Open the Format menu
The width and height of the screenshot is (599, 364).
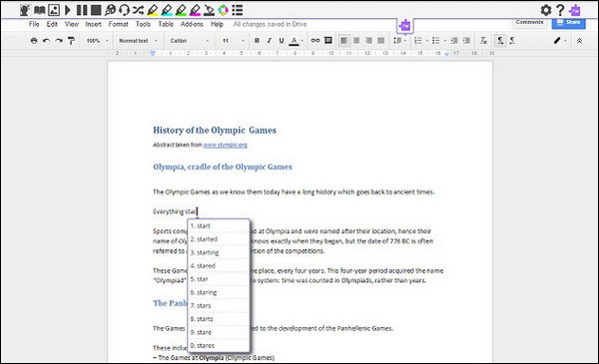click(x=118, y=24)
